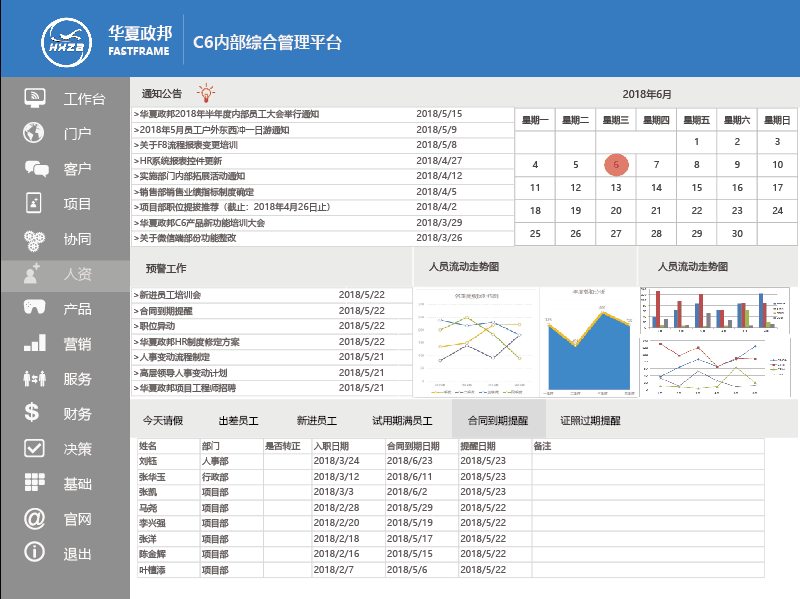Open the 华夏政邦2018年半年度内部员工大会 notice
The image size is (800, 599).
tap(228, 115)
